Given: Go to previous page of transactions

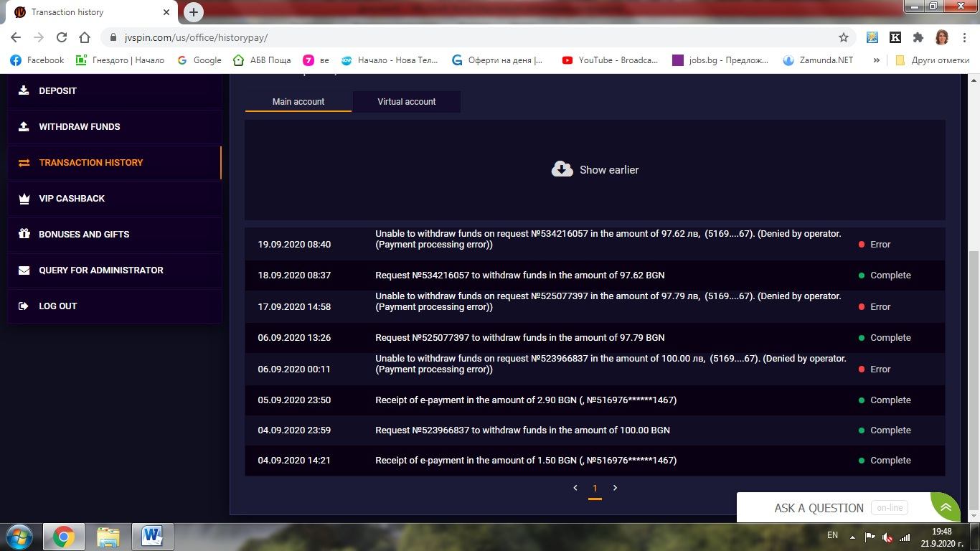Looking at the screenshot, I should click(x=575, y=488).
